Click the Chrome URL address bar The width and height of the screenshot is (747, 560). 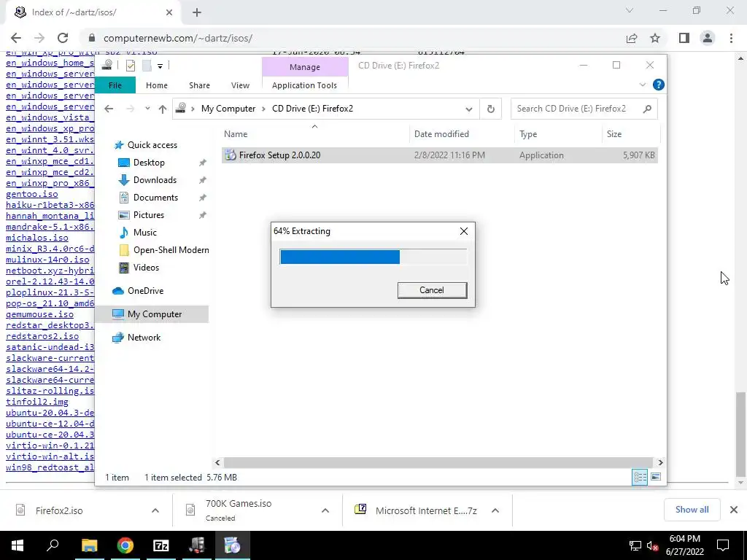352,38
